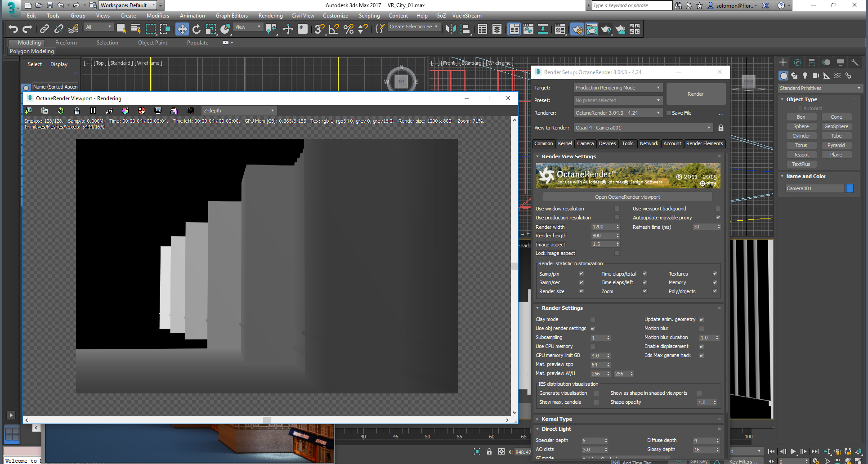Click the Octane viewport horizontal scrollbar thumb
This screenshot has width=868, height=464.
coord(267,420)
